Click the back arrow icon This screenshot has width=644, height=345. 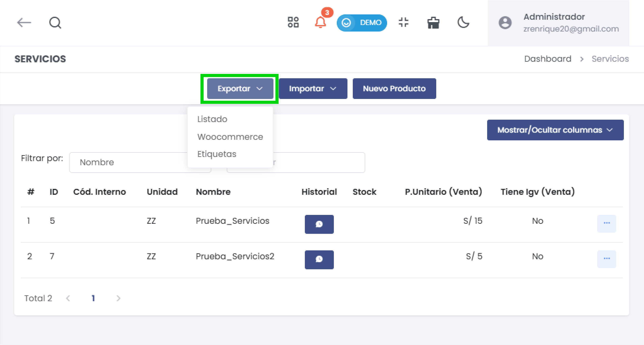[24, 23]
